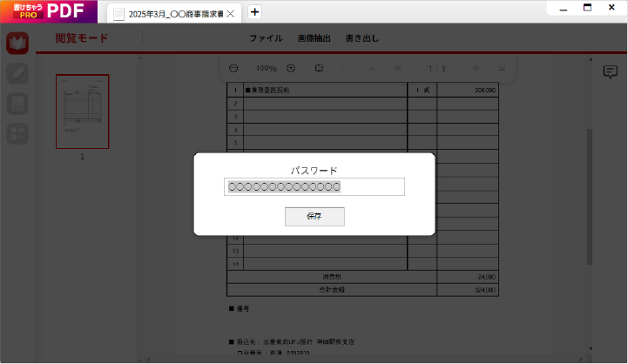Open the ファイル menu
This screenshot has width=628, height=364.
[x=266, y=38]
